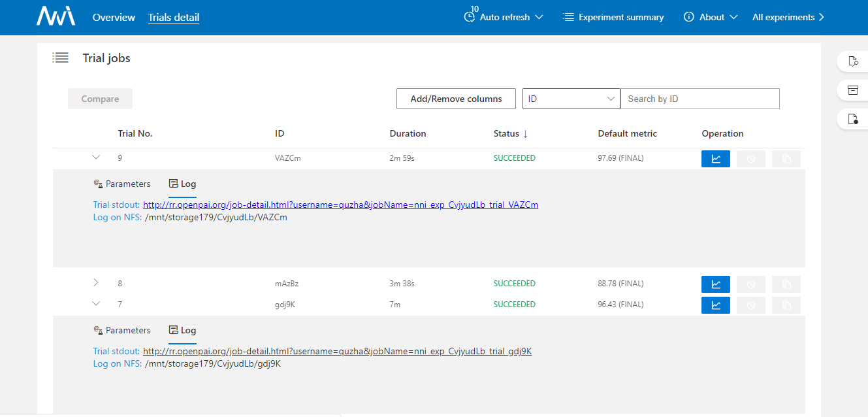Click the Trial jobs list icon
The height and width of the screenshot is (417, 868).
point(61,58)
